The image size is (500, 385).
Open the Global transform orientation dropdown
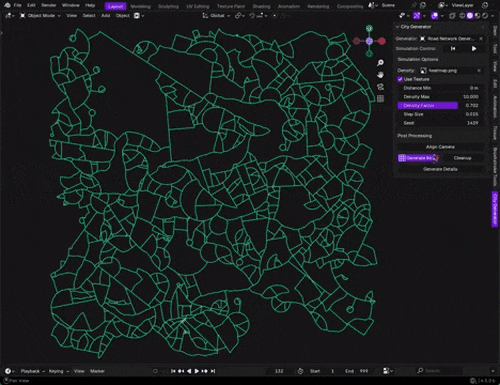tap(217, 16)
